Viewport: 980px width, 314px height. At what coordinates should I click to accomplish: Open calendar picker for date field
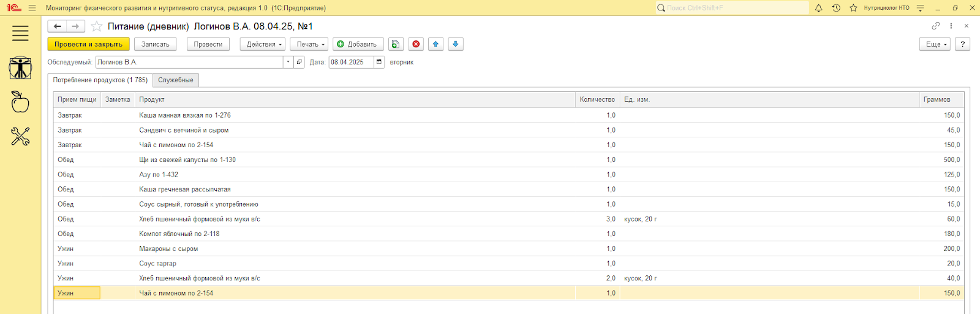pos(379,62)
